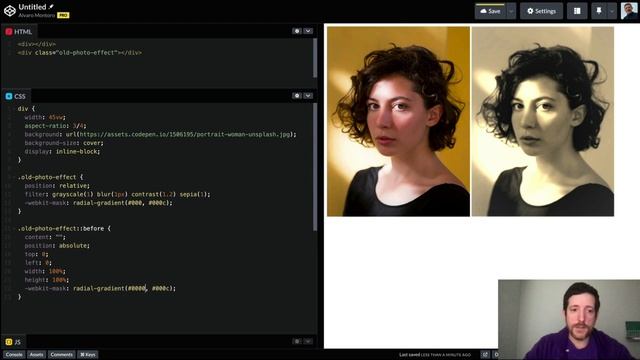Open the pin options dropdown arrow

[x=611, y=11]
